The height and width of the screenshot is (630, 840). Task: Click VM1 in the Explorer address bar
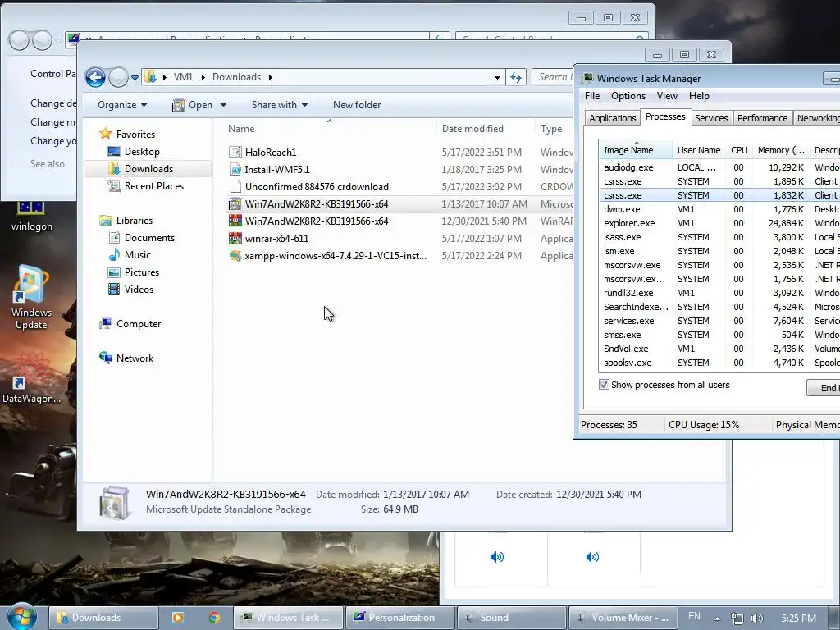click(183, 77)
